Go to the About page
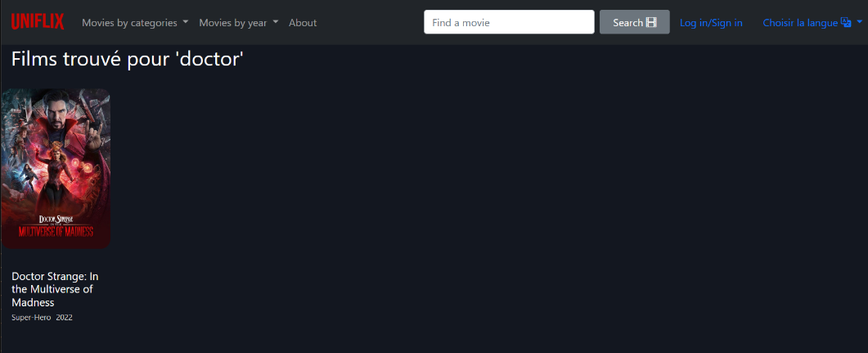868x353 pixels. (x=303, y=22)
